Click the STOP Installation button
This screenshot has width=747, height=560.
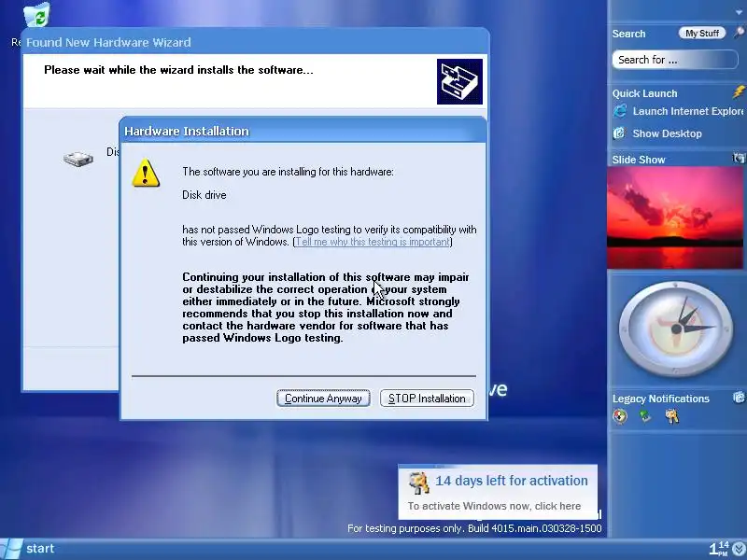click(x=427, y=399)
